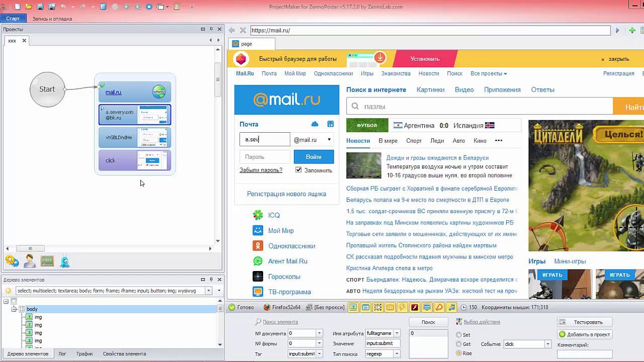The height and width of the screenshot is (362, 644).
Task: Expand the element filter combo box in Дерево элементов
Action: click(x=208, y=291)
